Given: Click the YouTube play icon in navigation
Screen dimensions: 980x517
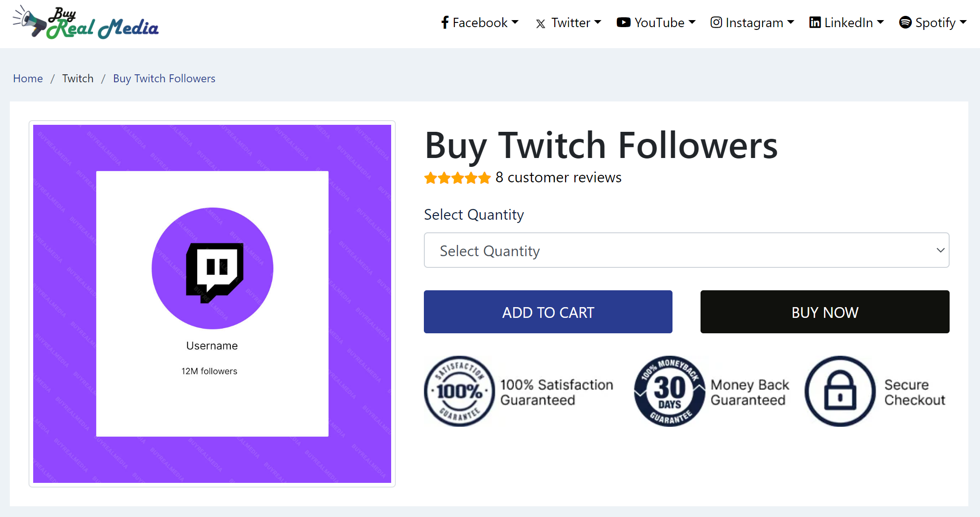Looking at the screenshot, I should [623, 22].
